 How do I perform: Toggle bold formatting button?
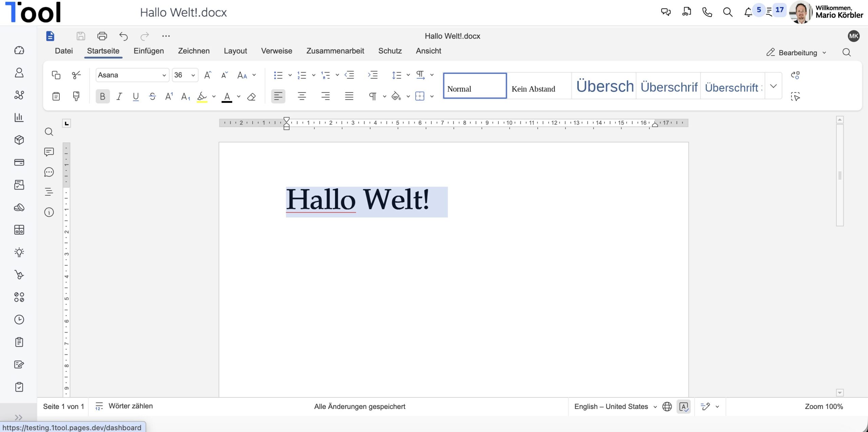click(102, 97)
